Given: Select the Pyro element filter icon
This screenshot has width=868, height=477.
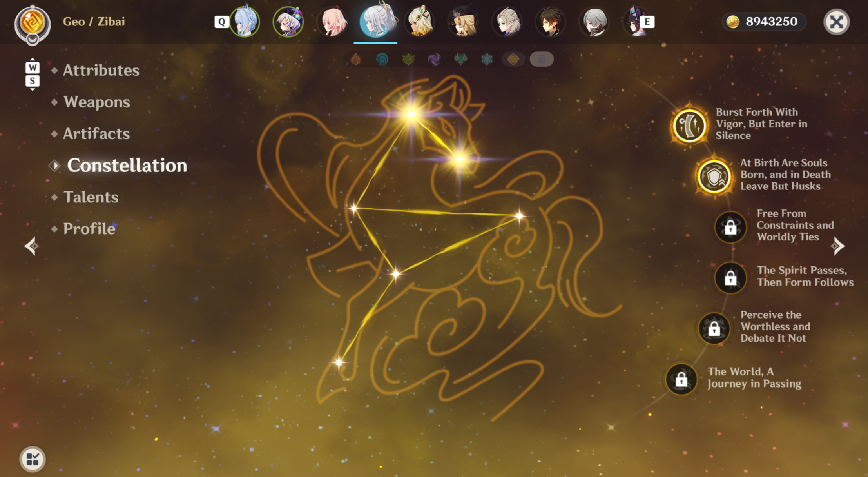Looking at the screenshot, I should coord(356,59).
